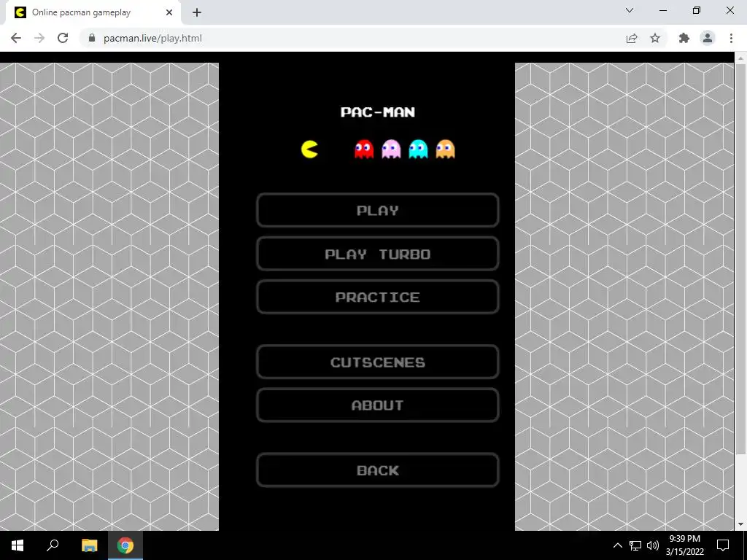Click the Chrome taskbar icon

pyautogui.click(x=125, y=545)
